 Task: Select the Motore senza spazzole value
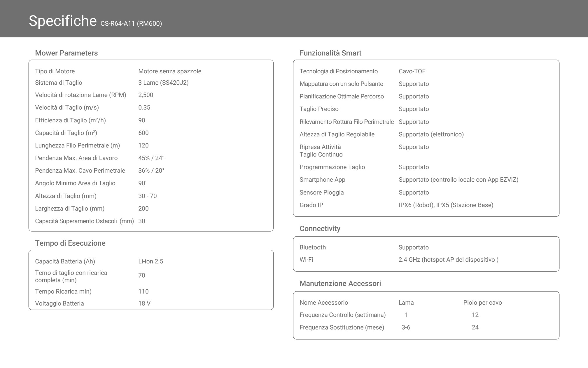[x=170, y=71]
